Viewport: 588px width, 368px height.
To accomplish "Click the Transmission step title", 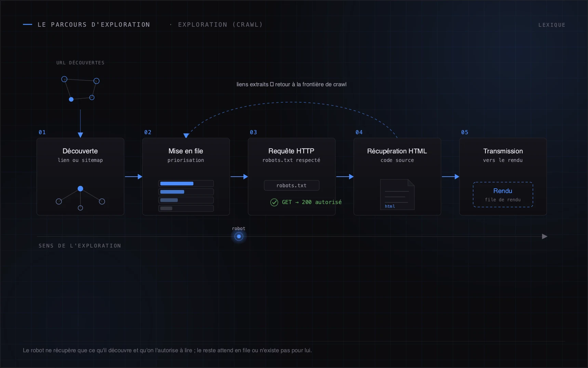I will [503, 151].
